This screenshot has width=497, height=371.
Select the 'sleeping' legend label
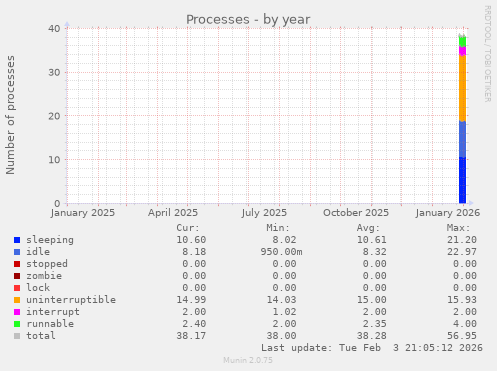[x=50, y=240]
